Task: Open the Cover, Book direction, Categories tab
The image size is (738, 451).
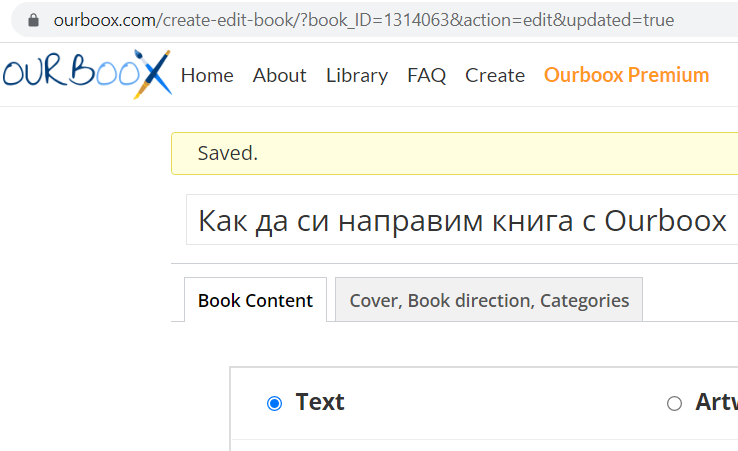Action: click(x=489, y=300)
